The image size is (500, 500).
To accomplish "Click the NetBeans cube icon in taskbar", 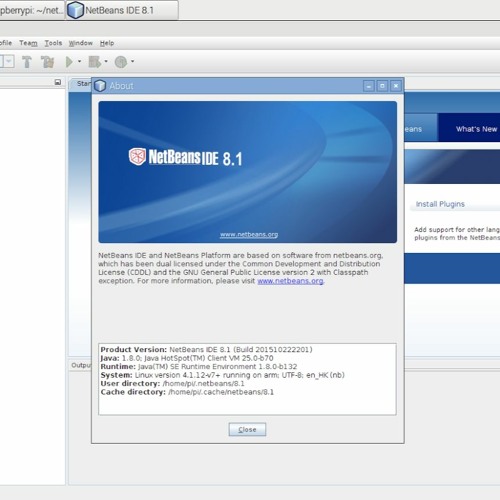I will coord(75,10).
